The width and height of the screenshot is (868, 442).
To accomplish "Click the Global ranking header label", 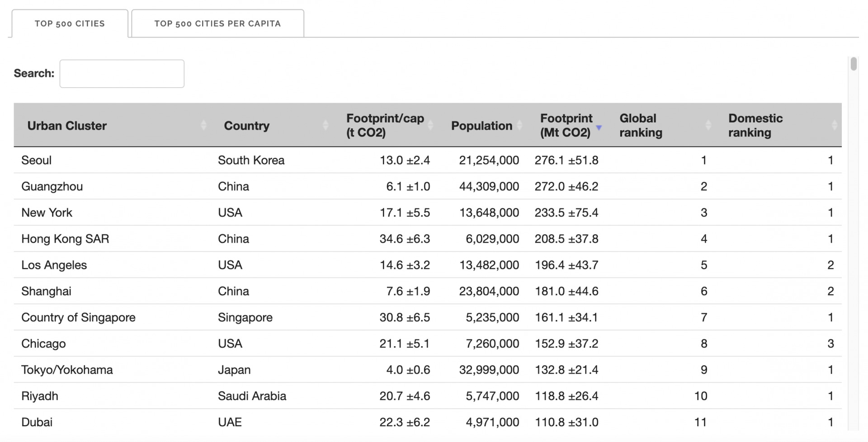I will pos(641,125).
